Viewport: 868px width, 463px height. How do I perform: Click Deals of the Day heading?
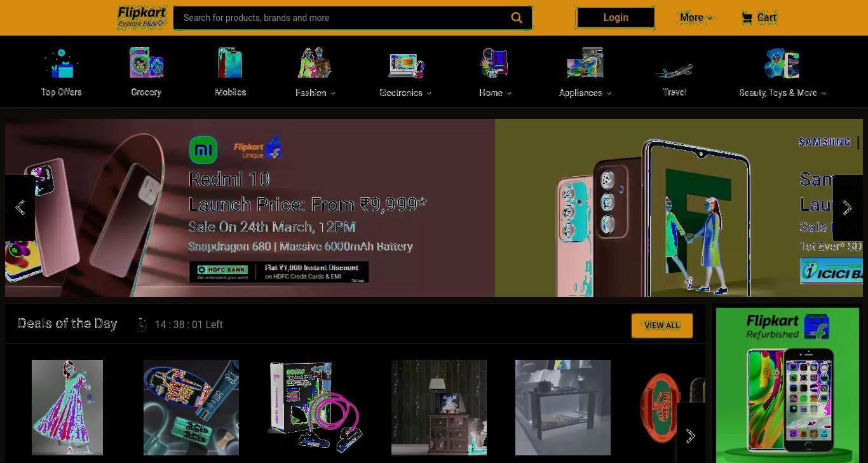tap(67, 324)
